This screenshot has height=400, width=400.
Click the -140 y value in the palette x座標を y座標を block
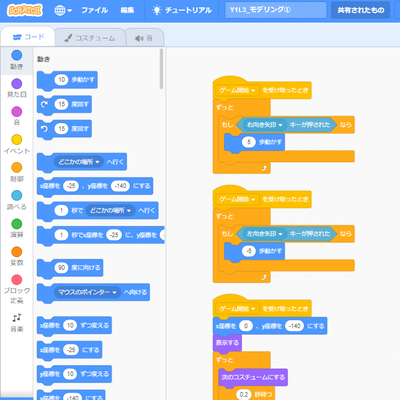click(x=120, y=186)
